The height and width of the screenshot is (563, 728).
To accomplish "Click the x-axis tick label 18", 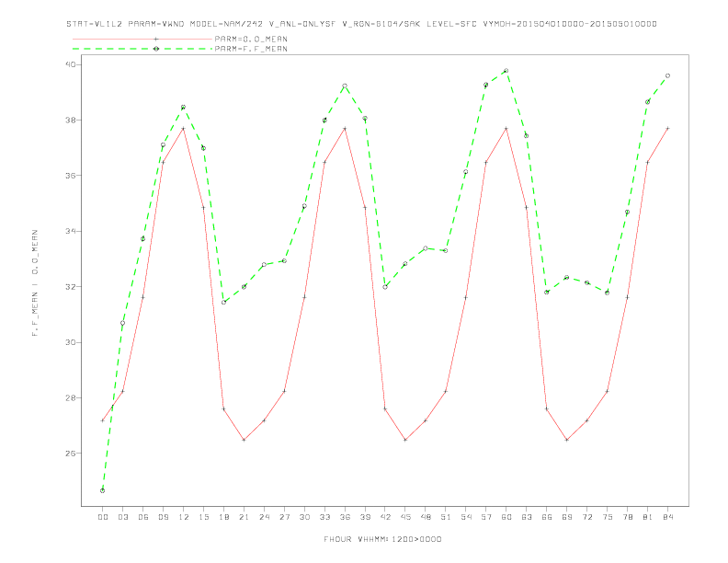I will [x=223, y=517].
